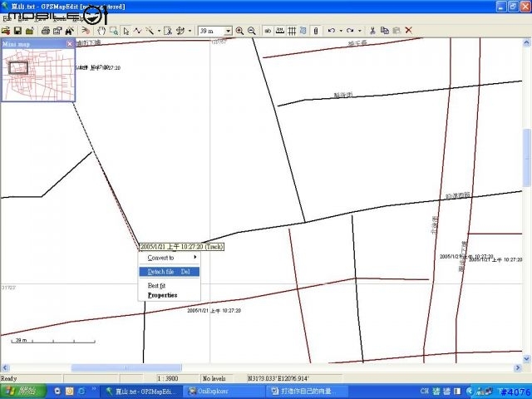532x399 pixels.
Task: Toggle the cylinder icon before Undo
Action: coord(316,31)
